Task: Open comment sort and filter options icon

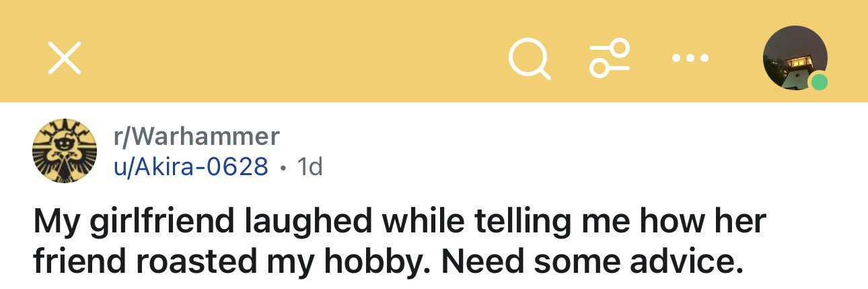Action: tap(610, 59)
